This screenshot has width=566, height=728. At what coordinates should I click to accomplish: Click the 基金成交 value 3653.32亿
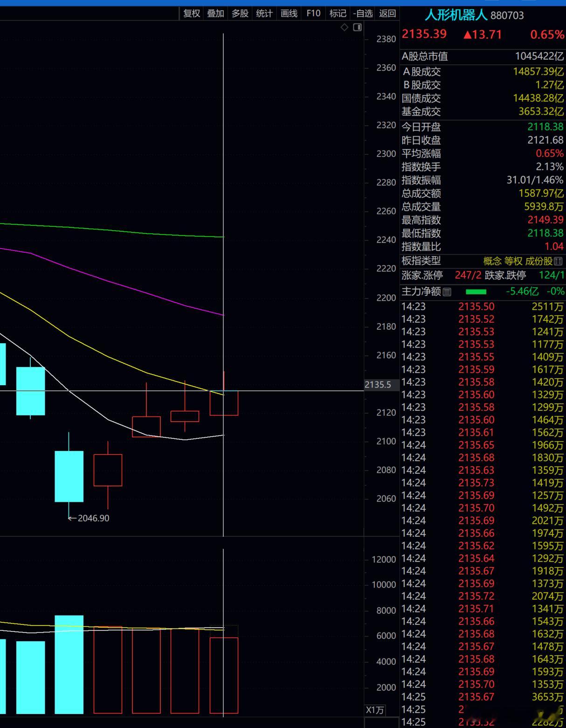coord(541,111)
